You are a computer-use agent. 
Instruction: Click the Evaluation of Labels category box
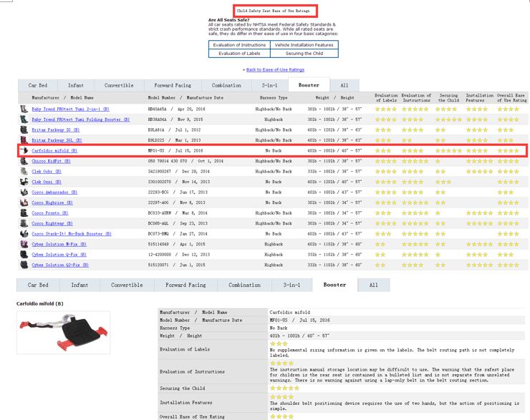coord(239,54)
